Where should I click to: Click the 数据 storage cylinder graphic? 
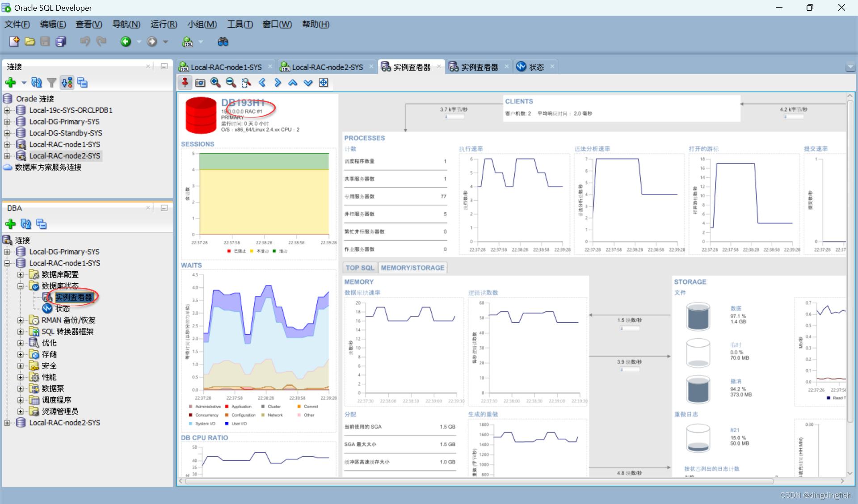tap(698, 316)
